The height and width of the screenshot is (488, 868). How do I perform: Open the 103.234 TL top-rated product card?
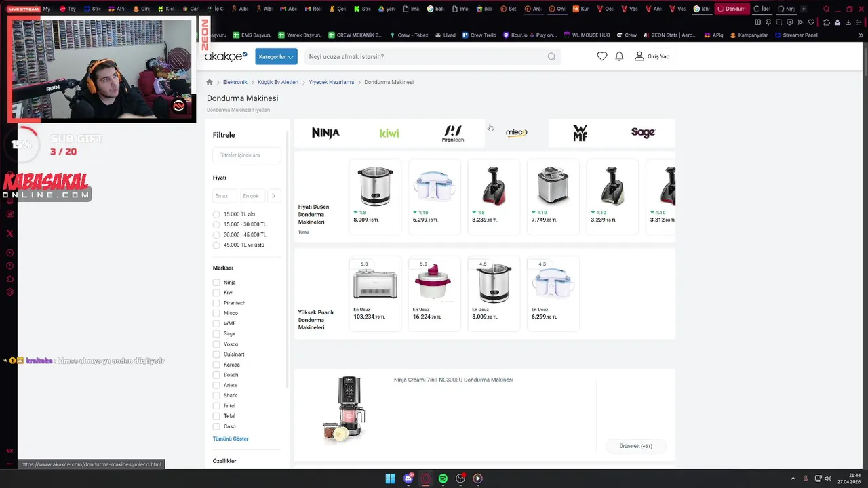pos(375,293)
